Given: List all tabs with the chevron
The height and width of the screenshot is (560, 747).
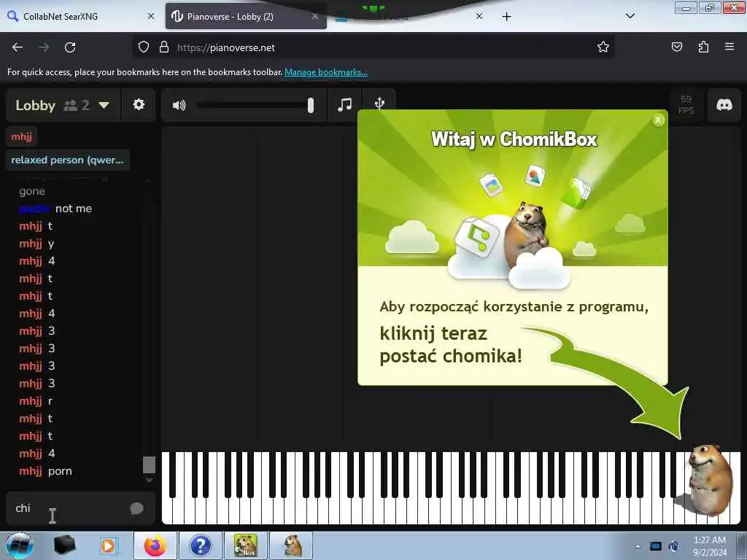Looking at the screenshot, I should click(x=630, y=16).
